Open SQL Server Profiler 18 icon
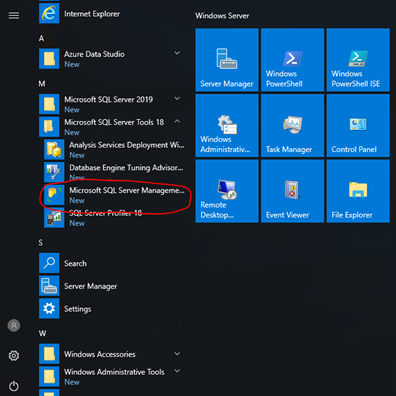The width and height of the screenshot is (396, 396). pos(54,217)
